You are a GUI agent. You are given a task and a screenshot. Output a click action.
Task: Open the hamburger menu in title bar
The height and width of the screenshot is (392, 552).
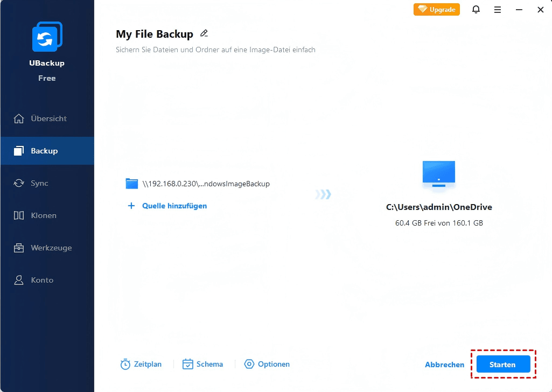click(x=498, y=10)
